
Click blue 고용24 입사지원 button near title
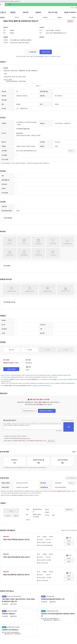[46, 52]
